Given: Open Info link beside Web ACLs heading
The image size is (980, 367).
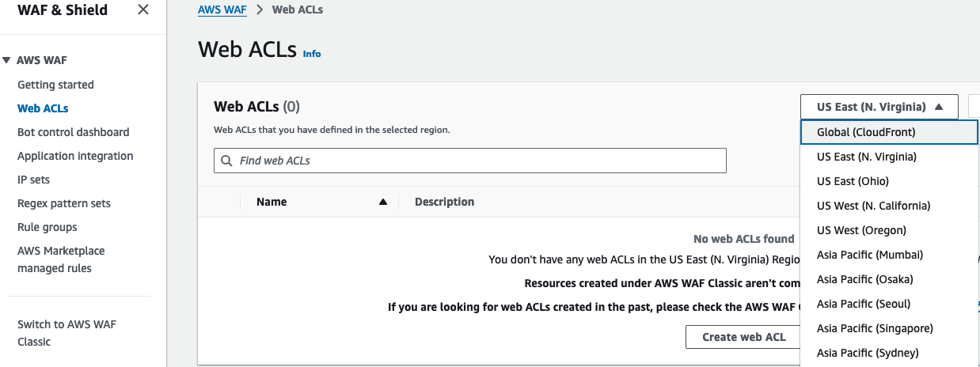Looking at the screenshot, I should [x=312, y=54].
